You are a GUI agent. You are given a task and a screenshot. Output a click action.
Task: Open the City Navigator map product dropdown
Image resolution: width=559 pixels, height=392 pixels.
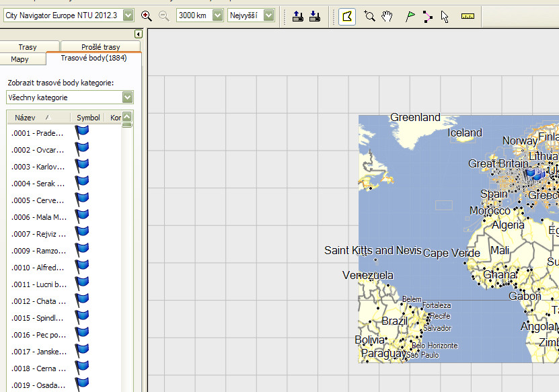coord(128,15)
